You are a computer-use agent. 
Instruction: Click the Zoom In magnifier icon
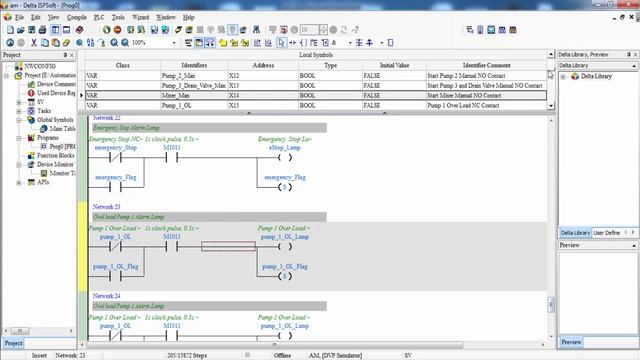pyautogui.click(x=114, y=42)
